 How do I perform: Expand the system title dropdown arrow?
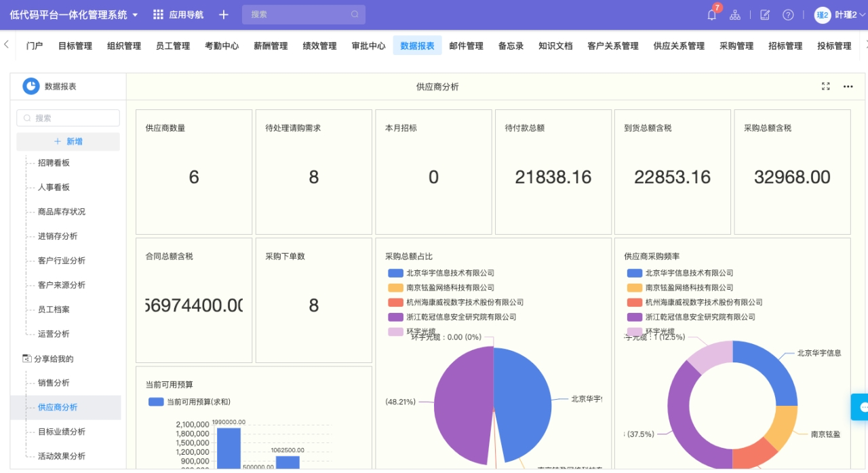point(135,15)
